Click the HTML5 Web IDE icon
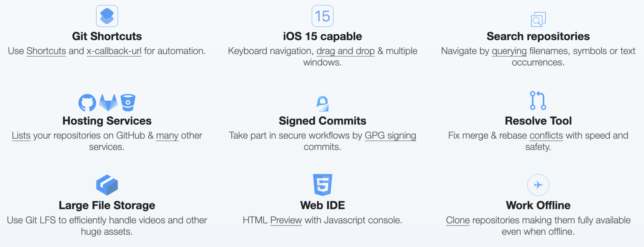The height and width of the screenshot is (247, 644). (322, 185)
